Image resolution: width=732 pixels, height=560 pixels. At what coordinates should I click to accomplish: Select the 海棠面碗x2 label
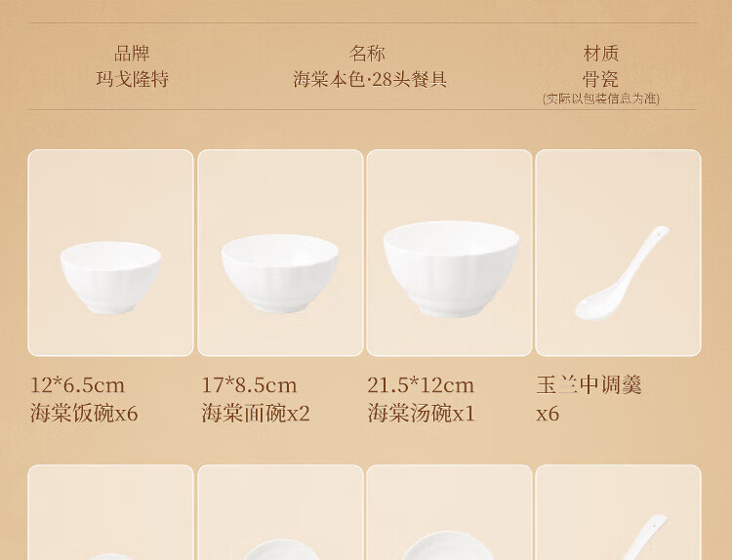256,414
